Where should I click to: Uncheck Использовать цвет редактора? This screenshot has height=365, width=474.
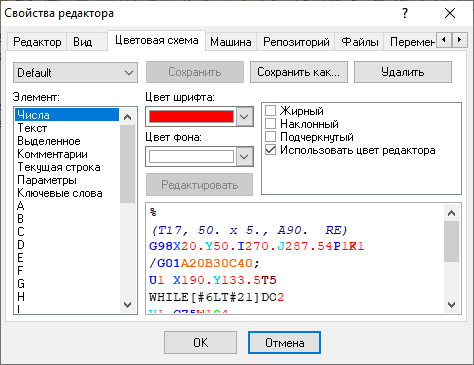point(270,150)
